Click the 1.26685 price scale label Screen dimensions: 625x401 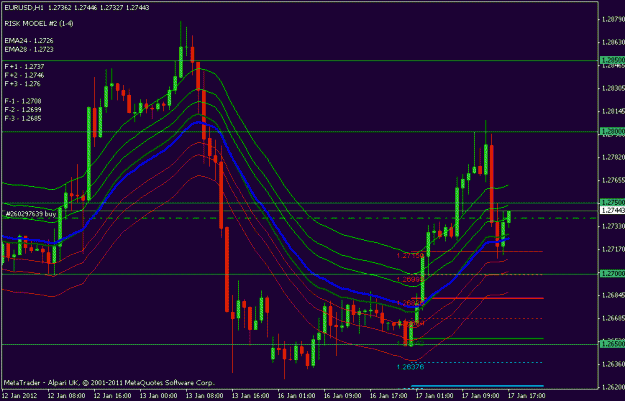613,318
